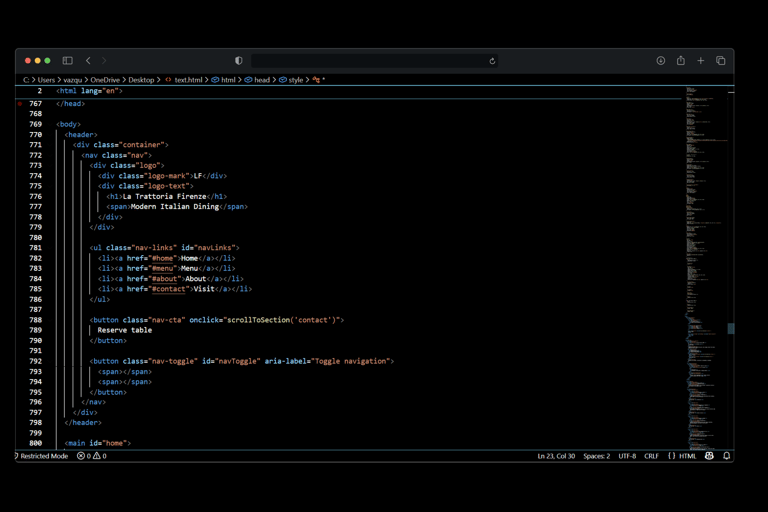Select the text.html breadcrumb item
The image size is (768, 512).
(188, 80)
